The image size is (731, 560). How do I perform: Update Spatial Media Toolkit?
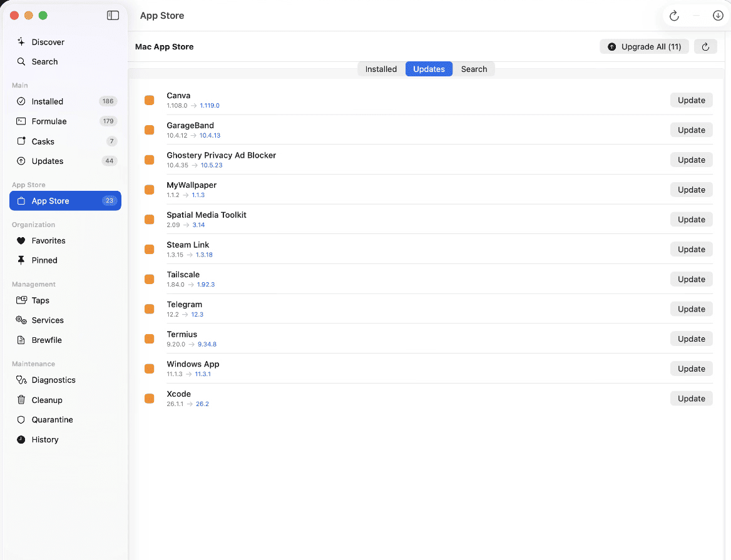click(x=692, y=220)
